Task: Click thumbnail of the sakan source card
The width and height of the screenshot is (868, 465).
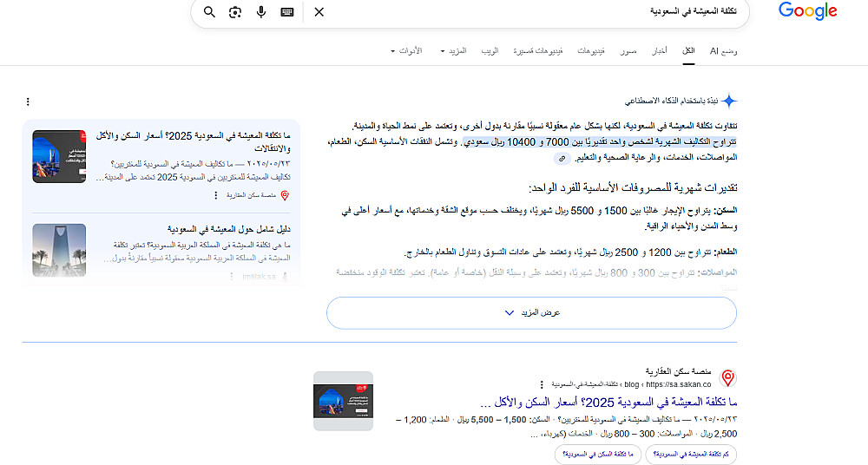Action: click(59, 157)
